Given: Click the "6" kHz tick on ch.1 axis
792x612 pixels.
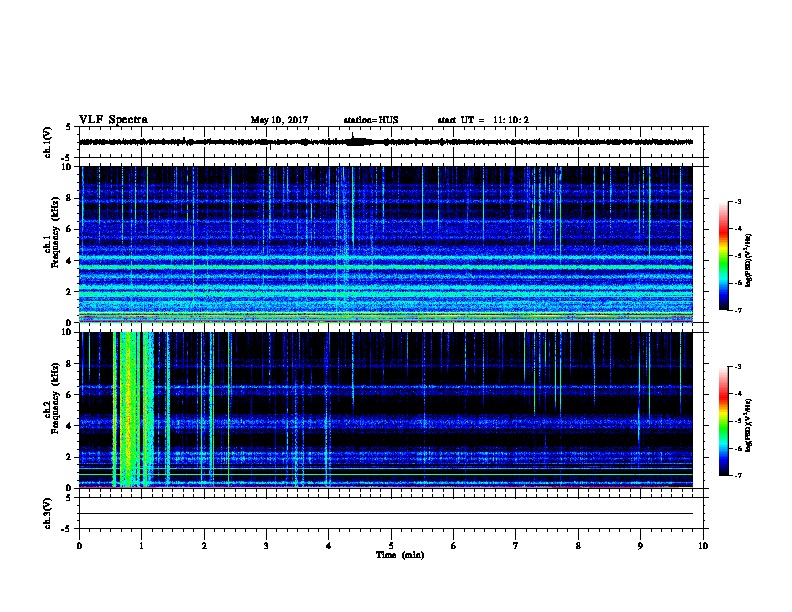Looking at the screenshot, I should click(71, 229).
